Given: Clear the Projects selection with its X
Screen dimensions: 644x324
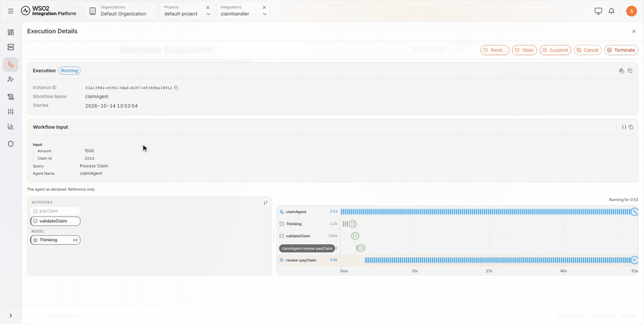Looking at the screenshot, I should (x=208, y=8).
